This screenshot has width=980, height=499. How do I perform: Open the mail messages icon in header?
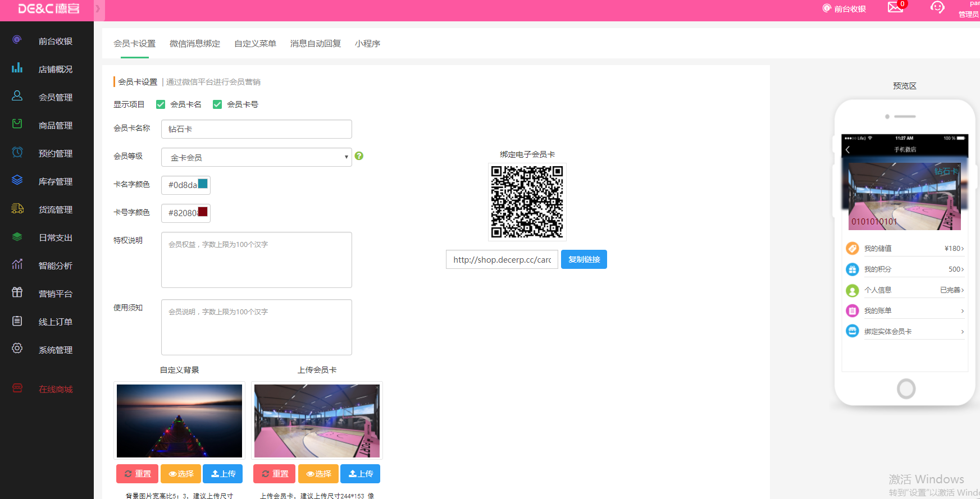click(x=895, y=7)
